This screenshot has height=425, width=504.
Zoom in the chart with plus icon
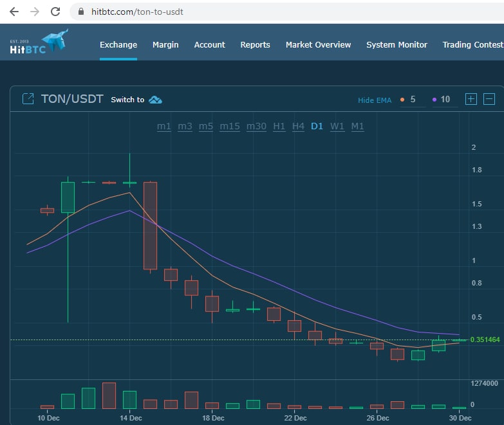[471, 99]
